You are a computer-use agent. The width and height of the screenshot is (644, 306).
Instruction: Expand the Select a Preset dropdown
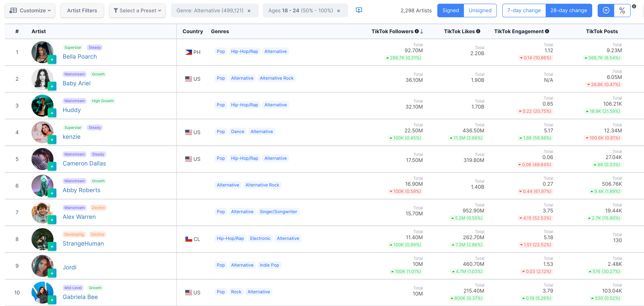click(137, 11)
